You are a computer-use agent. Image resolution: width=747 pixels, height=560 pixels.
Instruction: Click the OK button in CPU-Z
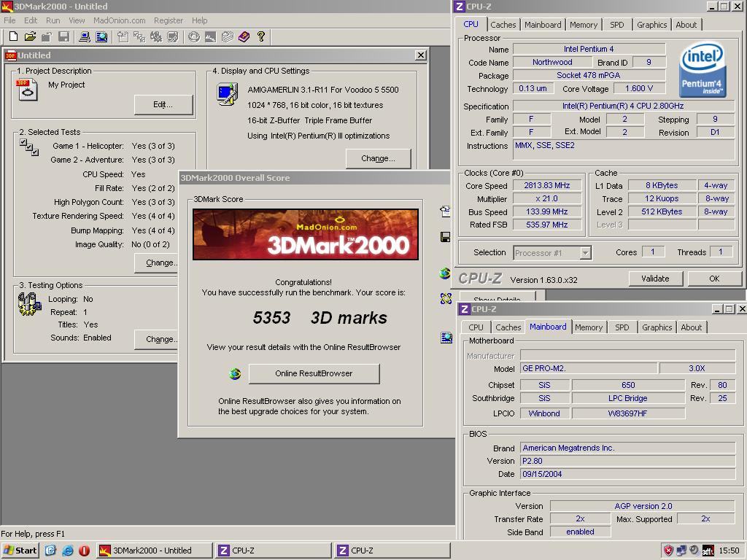[x=714, y=279]
